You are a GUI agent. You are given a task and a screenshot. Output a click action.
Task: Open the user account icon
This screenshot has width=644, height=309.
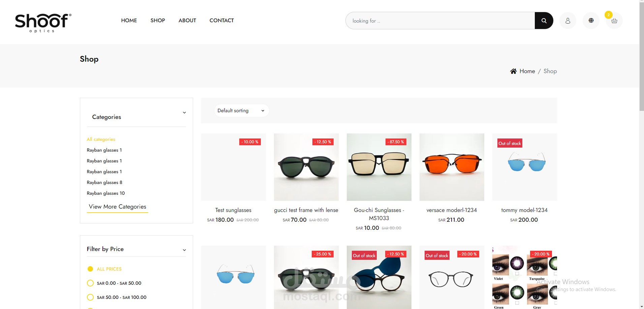point(568,21)
